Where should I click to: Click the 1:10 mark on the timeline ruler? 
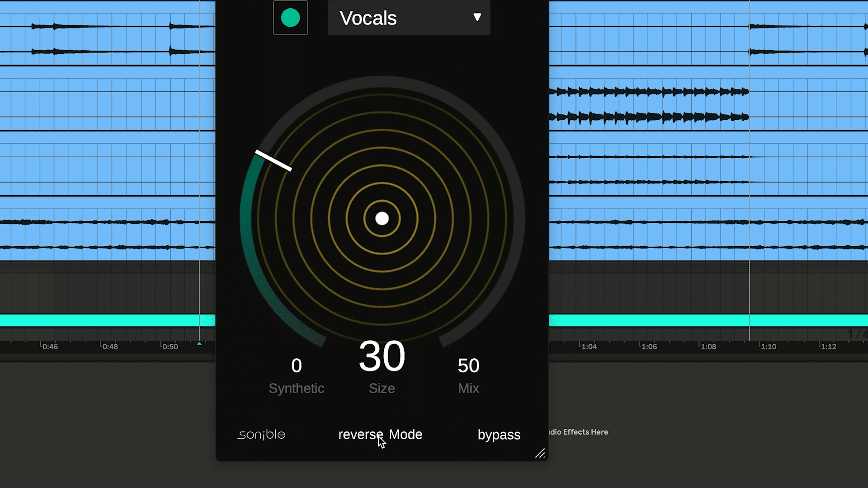tap(768, 347)
